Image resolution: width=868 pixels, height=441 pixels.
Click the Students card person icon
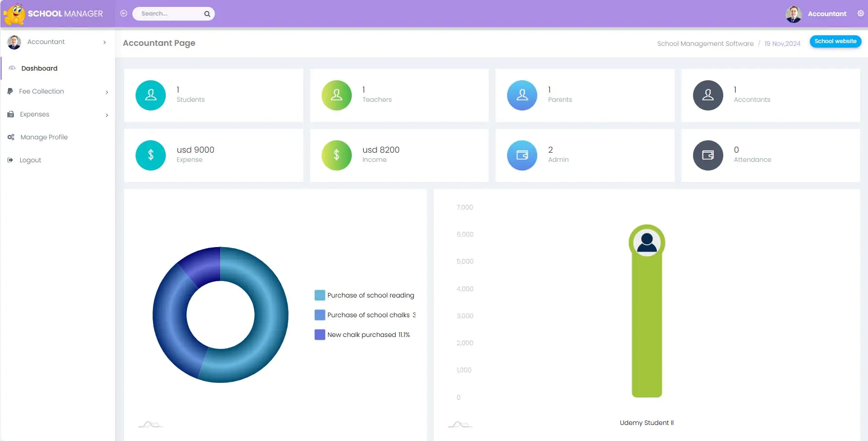(x=150, y=95)
